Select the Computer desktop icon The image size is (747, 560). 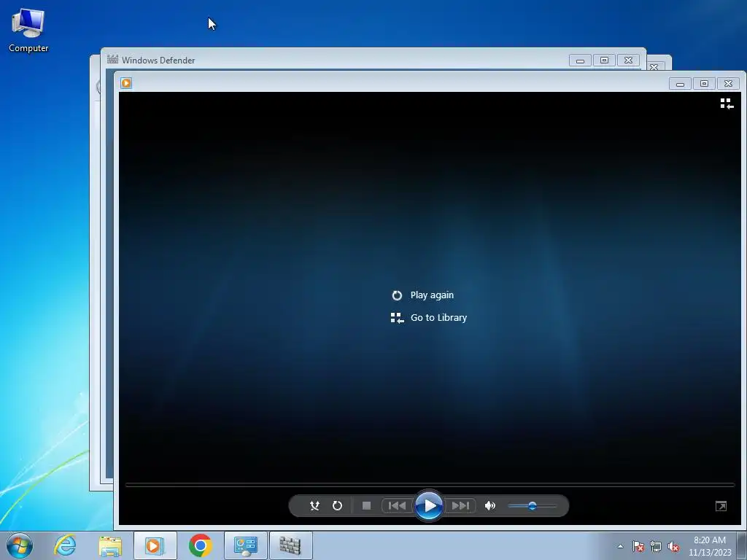[28, 30]
